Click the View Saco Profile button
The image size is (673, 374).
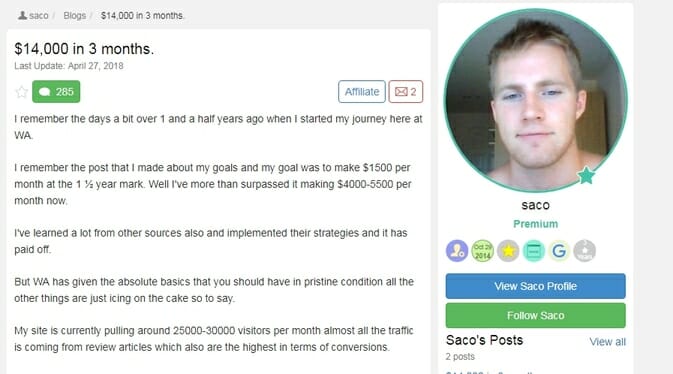coord(536,286)
